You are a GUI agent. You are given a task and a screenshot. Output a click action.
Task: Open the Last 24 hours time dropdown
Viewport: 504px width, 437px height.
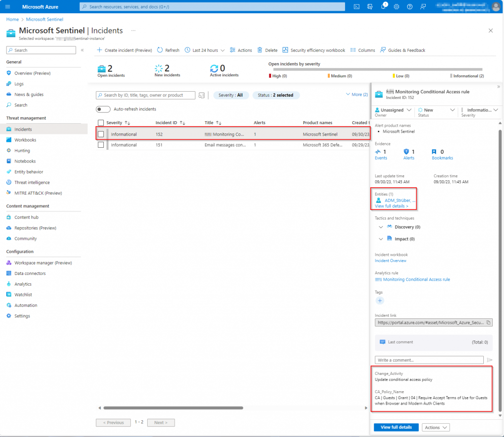[205, 50]
